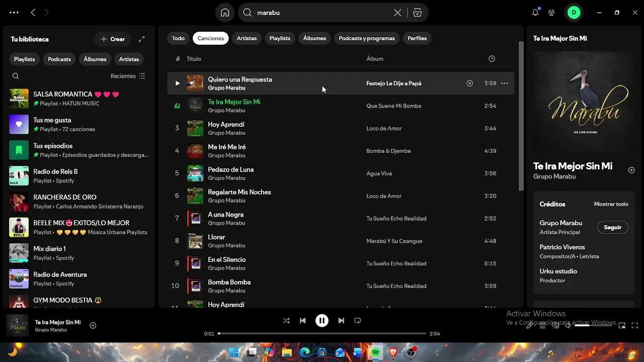The image size is (644, 362).
Task: Sort by duration clock column header
Action: coord(492,59)
